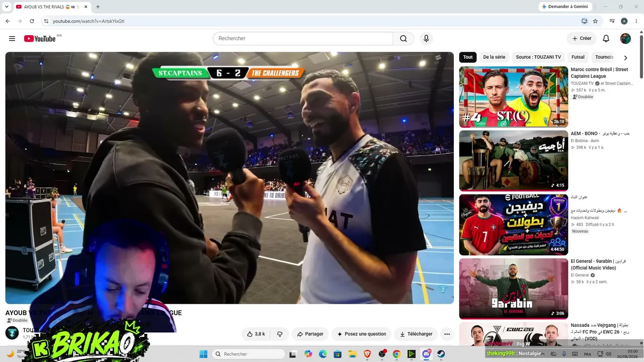Dislike the video with thumbs down
This screenshot has width=644, height=362.
point(280,334)
